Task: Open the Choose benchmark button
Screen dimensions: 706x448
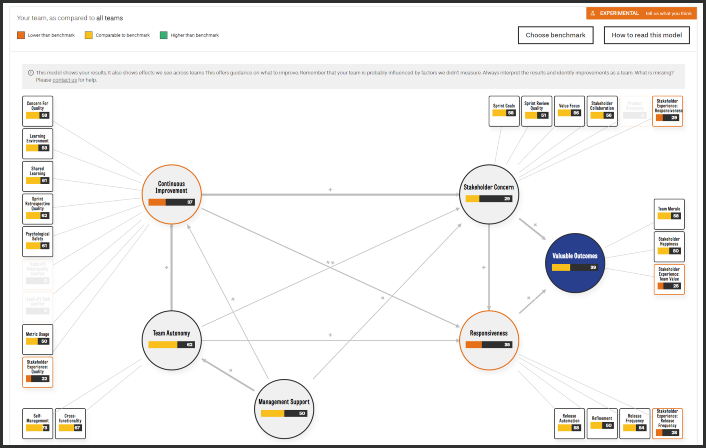Action: (556, 35)
